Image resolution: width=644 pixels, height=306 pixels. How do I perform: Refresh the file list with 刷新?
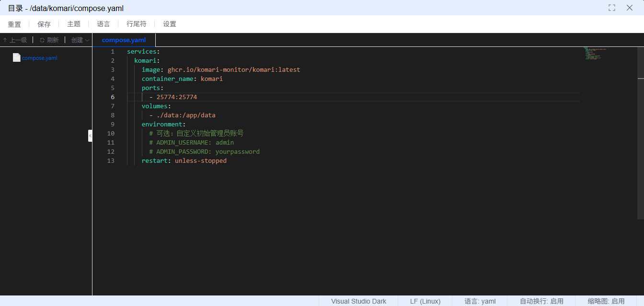49,40
